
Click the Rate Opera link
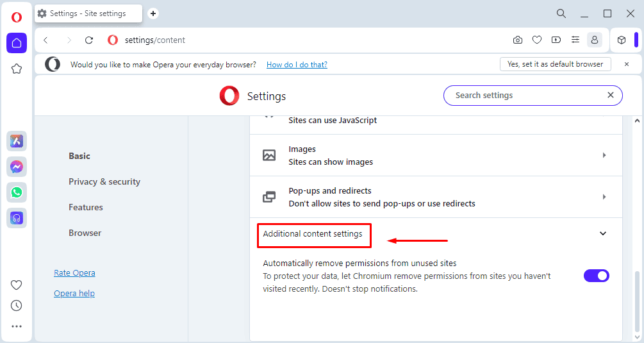(74, 272)
